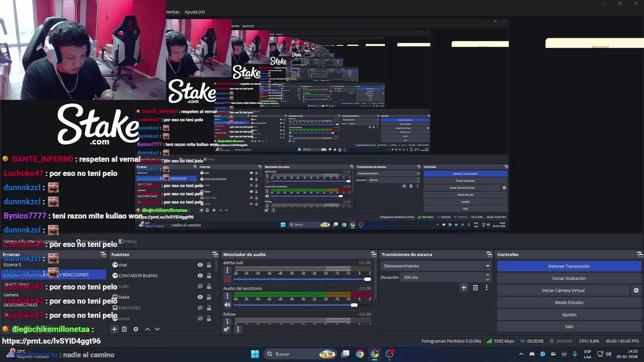Show hidden tray icons chevron

tap(521, 354)
